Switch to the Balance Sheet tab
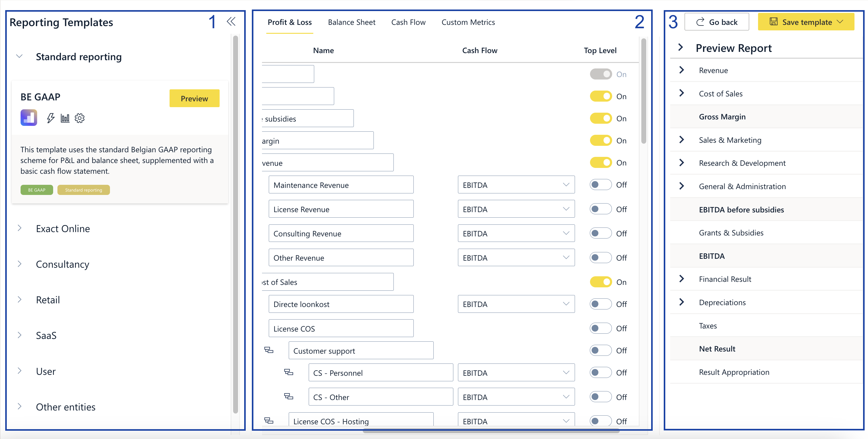The height and width of the screenshot is (439, 868). click(x=351, y=22)
